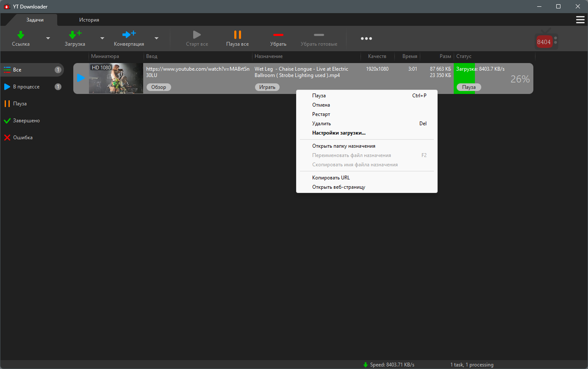Viewport: 588px width, 369px height.
Task: Expand the Конвертация dropdown arrow
Action: coord(156,39)
